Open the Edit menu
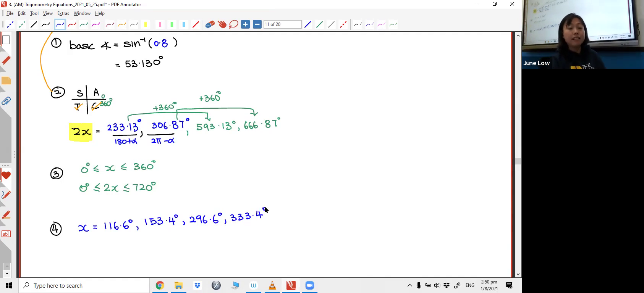 coord(22,13)
